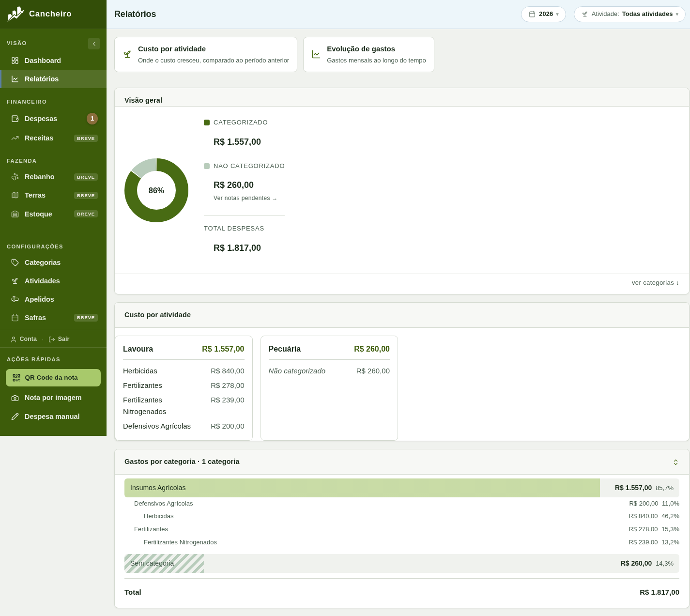Screen dimensions: 690x616
Task: Click the camera icon for Nota por imagem
Action: 15,398
